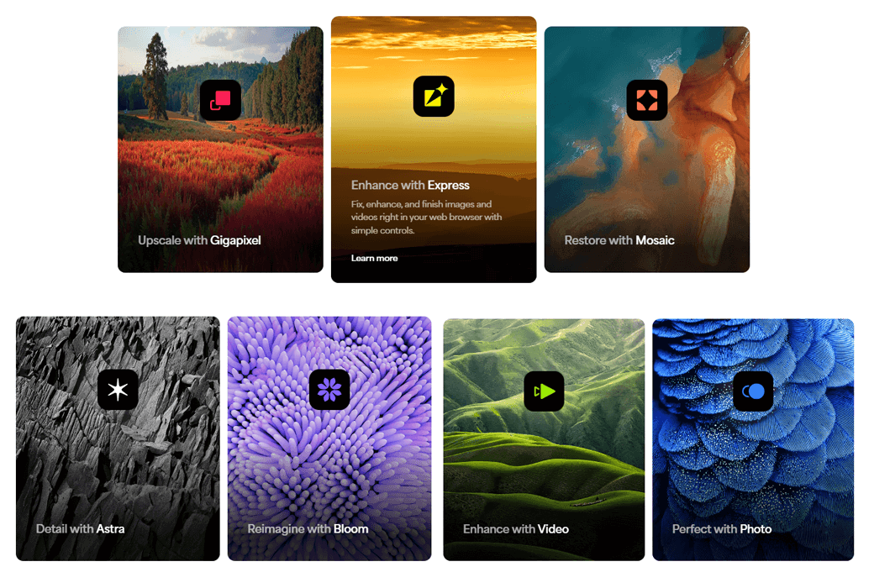Open the Learn more link
Screen dimensions: 874x588
(x=375, y=258)
